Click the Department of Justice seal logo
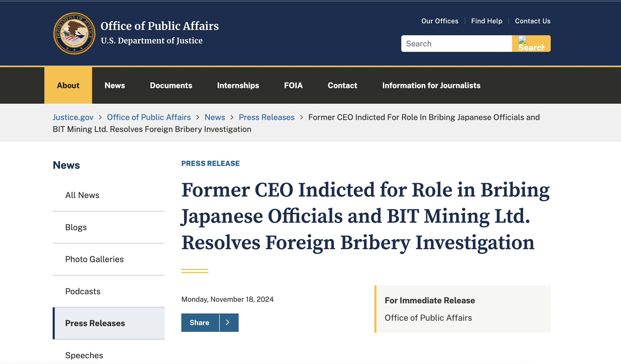Viewport: 621px width, 364px height. tap(74, 33)
